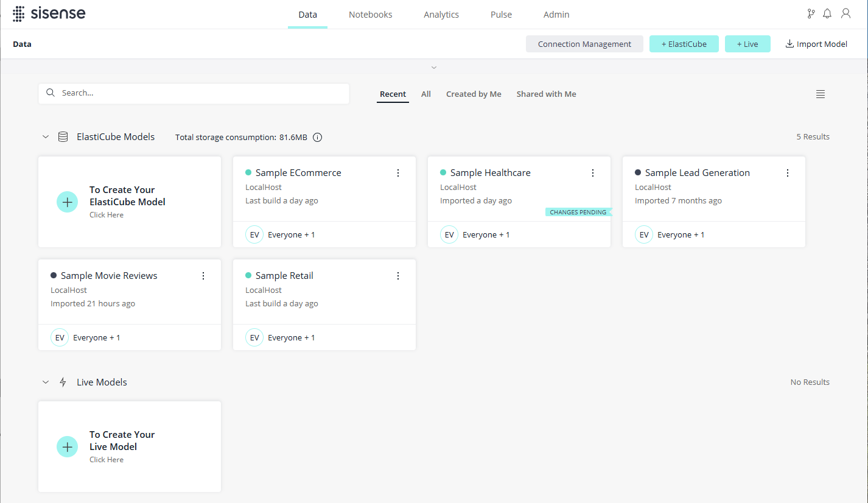Click the + ElastiCube button
Image resolution: width=868 pixels, height=503 pixels.
pos(684,44)
